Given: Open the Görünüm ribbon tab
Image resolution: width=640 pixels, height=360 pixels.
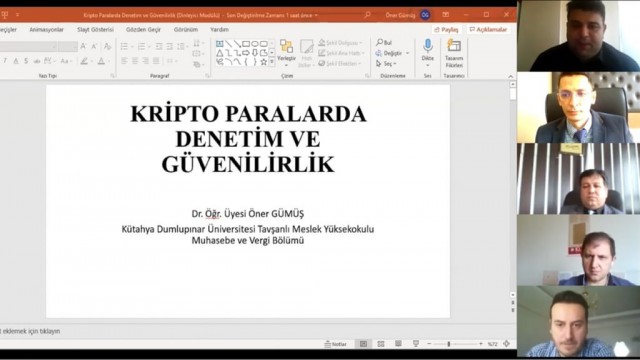Looking at the screenshot, I should coord(186,29).
